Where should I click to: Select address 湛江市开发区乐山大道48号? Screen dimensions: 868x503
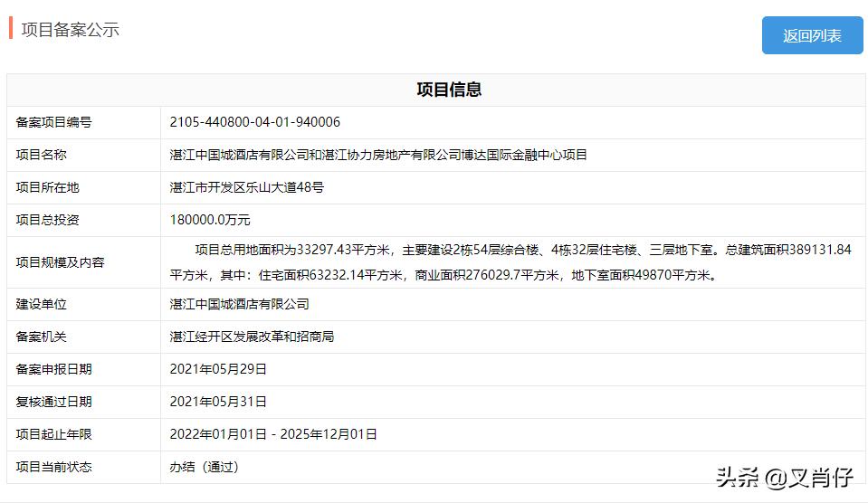pyautogui.click(x=247, y=187)
